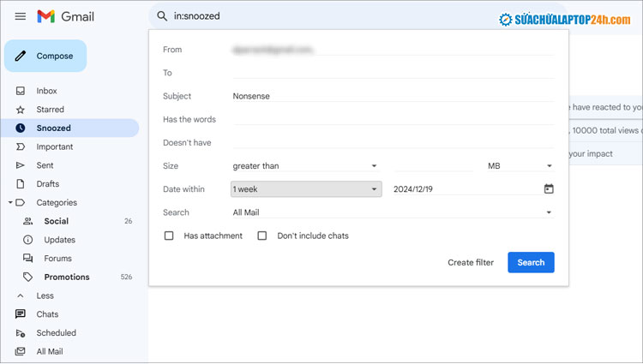Open the Scheduled folder
This screenshot has height=364, width=643.
[x=56, y=332]
